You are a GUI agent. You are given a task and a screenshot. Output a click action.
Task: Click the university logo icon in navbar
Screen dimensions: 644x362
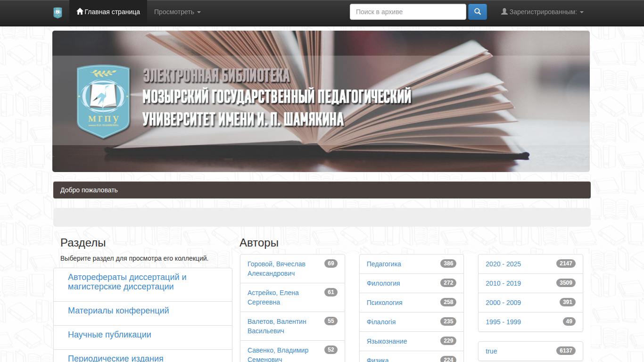58,13
